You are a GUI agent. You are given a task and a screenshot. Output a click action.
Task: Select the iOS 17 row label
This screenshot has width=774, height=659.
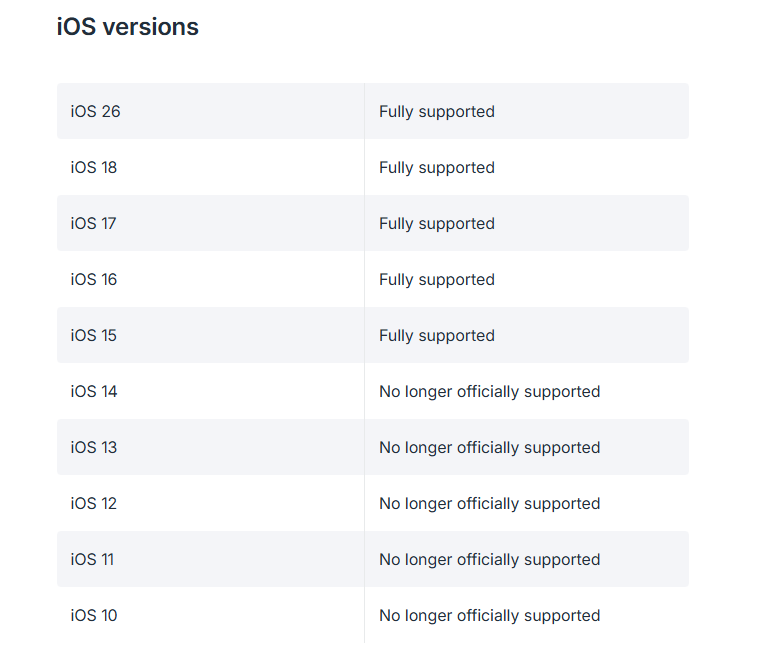coord(94,223)
